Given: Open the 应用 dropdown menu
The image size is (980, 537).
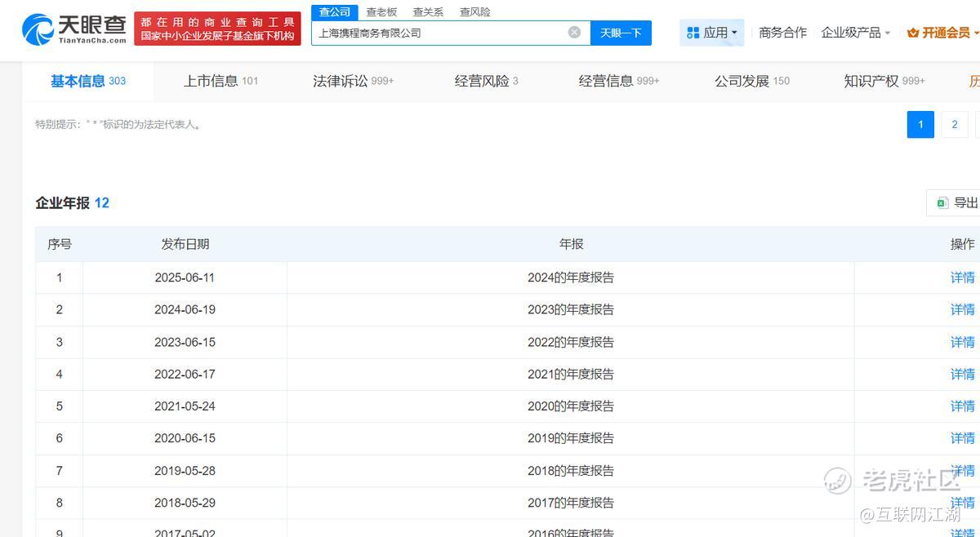Looking at the screenshot, I should (x=712, y=33).
